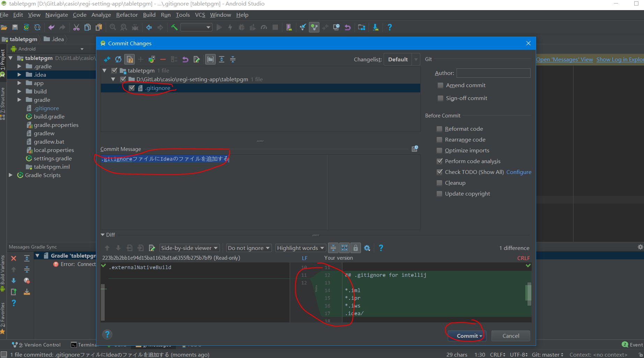Open the Side-by-side viewer dropdown
Image resolution: width=644 pixels, height=358 pixels.
189,248
